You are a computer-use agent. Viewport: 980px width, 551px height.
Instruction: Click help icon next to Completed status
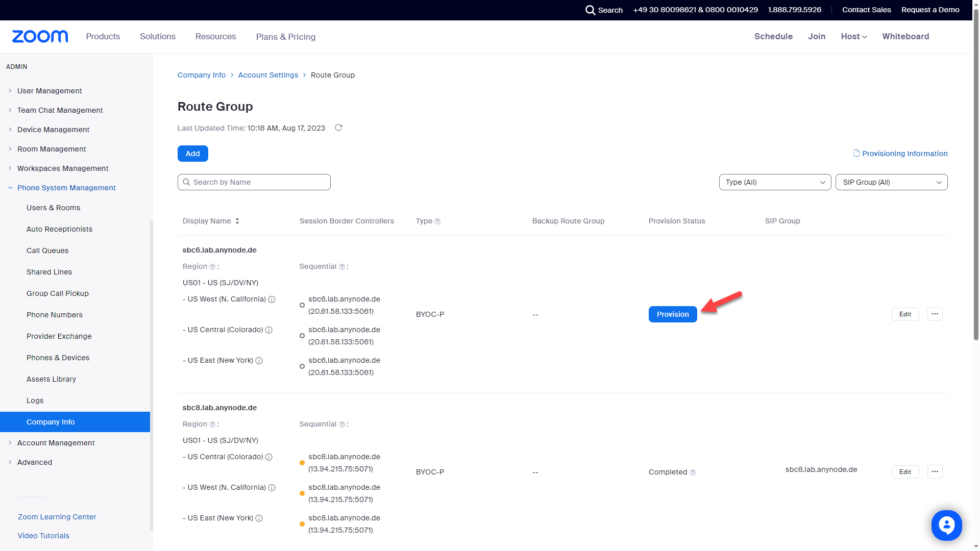(x=693, y=472)
